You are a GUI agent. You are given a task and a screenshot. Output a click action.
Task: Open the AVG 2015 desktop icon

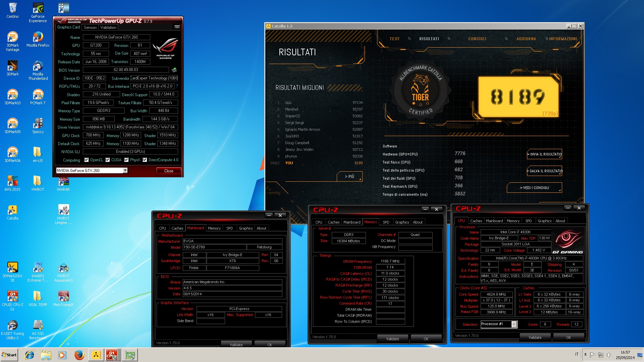click(12, 183)
